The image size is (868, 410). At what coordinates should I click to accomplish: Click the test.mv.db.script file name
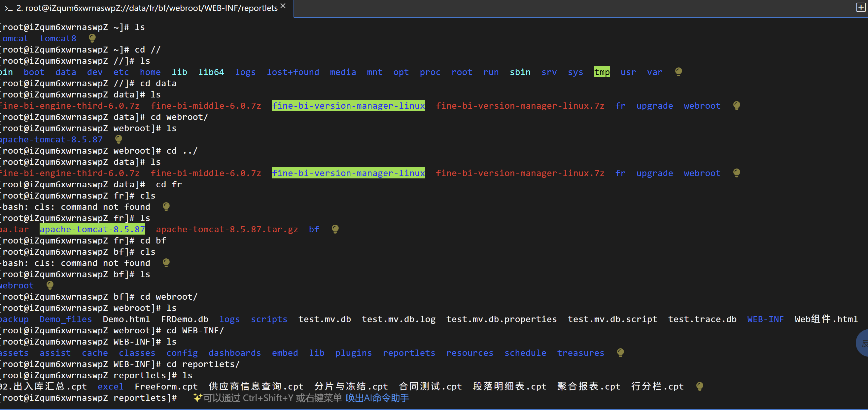pyautogui.click(x=612, y=319)
